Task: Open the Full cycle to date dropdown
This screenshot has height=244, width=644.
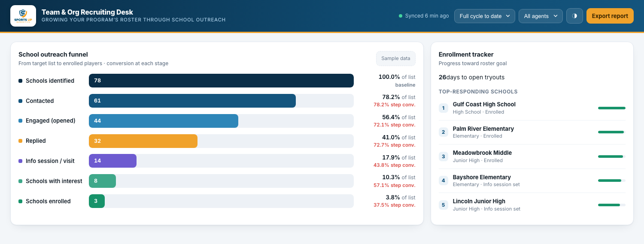Action: [x=485, y=16]
